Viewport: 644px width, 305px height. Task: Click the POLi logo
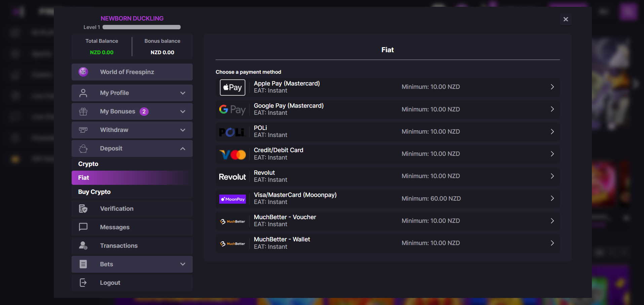pos(232,132)
